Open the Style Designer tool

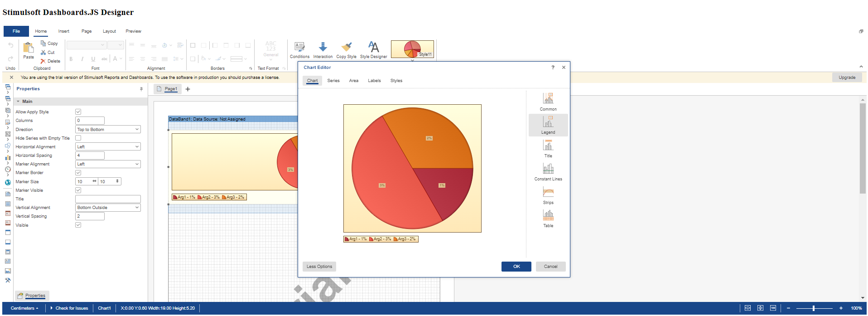373,47
